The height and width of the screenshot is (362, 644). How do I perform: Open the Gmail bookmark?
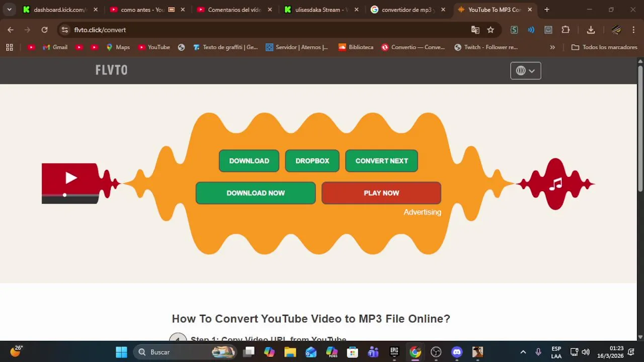pyautogui.click(x=55, y=47)
